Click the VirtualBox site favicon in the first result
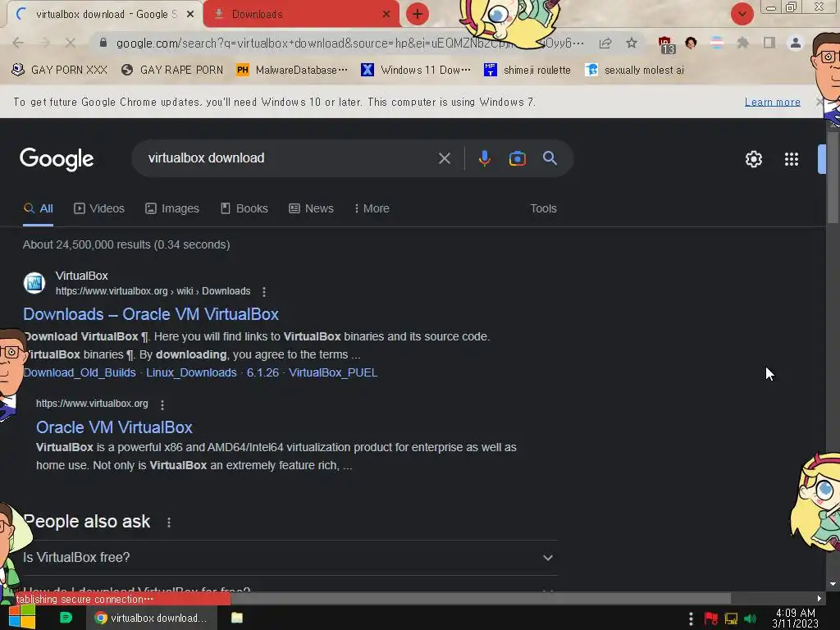840x630 pixels. 34,283
